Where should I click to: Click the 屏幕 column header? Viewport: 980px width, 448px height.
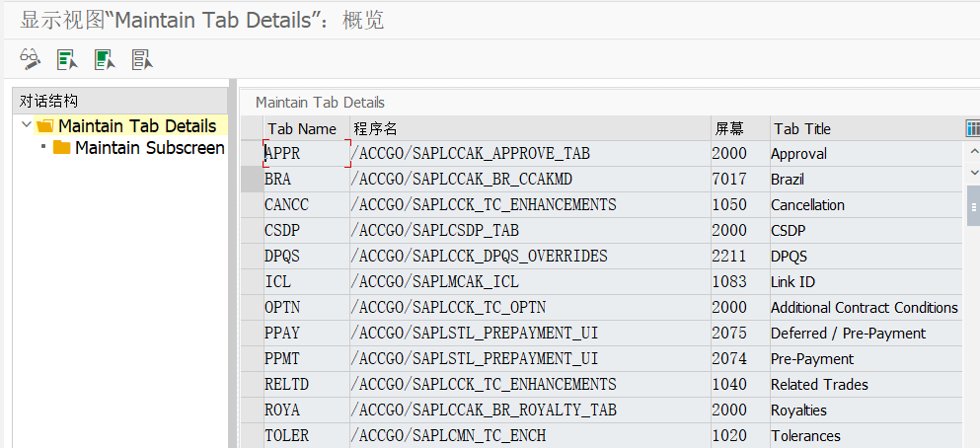coord(740,128)
